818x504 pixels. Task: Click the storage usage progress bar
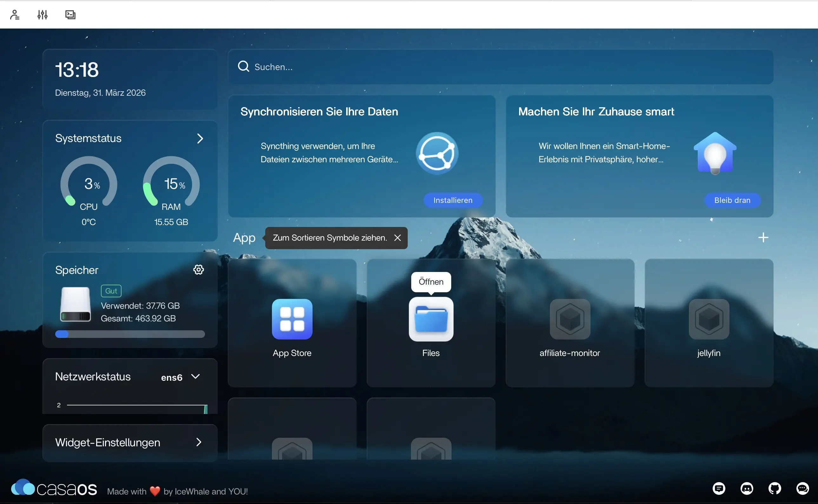[x=130, y=334]
